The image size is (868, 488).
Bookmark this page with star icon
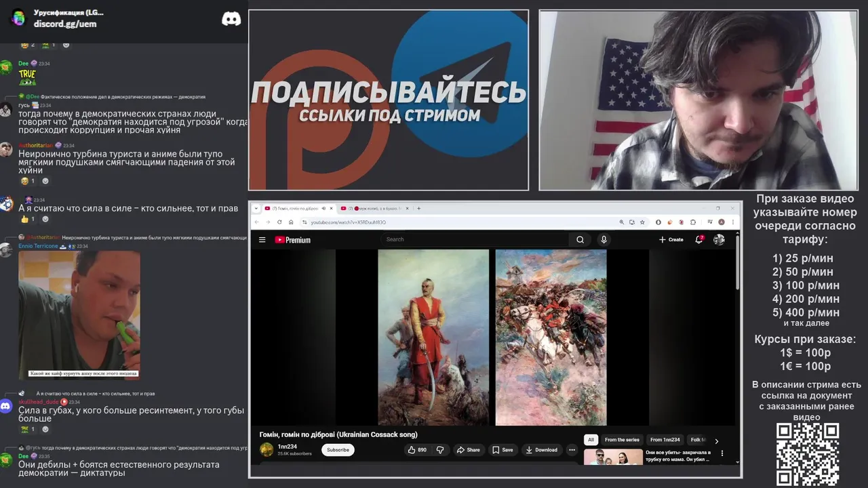642,222
